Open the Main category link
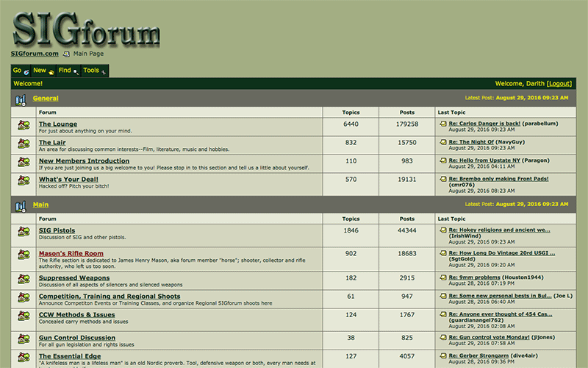Viewport: 588px width, 368px height. (x=40, y=205)
